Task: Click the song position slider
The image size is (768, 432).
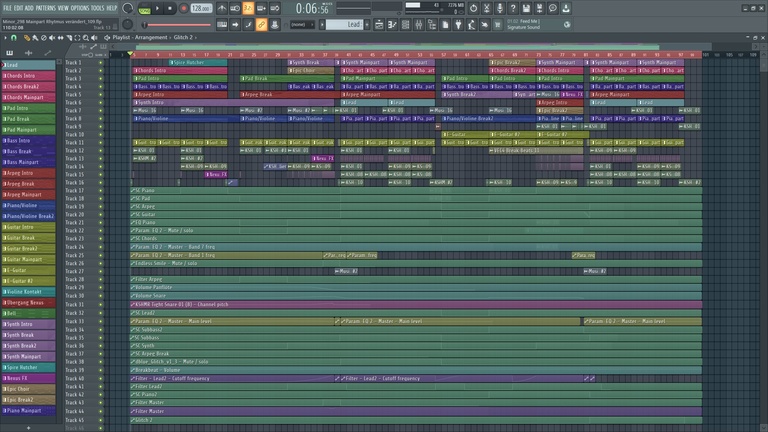Action: coord(178,24)
